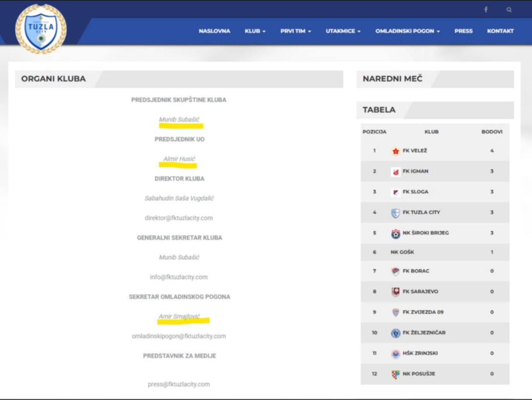Click NK GOŠK points value 1
532x400 pixels.
click(x=492, y=252)
